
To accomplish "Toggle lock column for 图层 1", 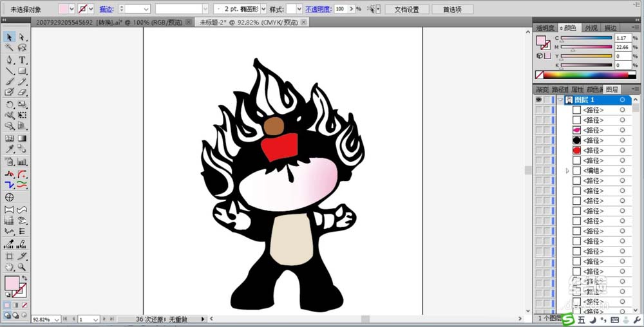I will 547,100.
